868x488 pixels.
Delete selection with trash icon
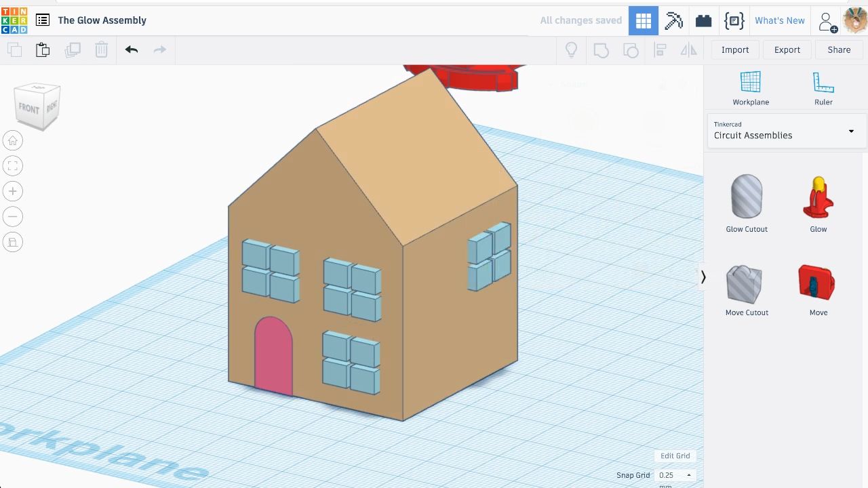tap(101, 49)
